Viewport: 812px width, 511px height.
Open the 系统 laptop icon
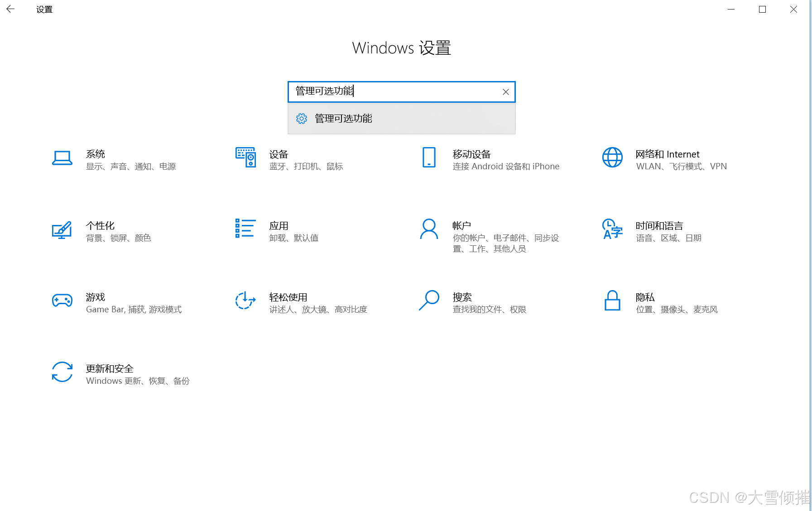pyautogui.click(x=62, y=158)
